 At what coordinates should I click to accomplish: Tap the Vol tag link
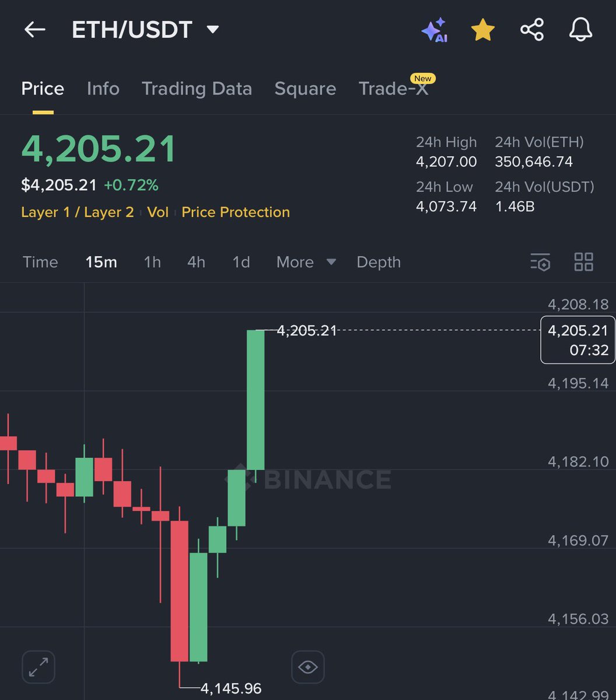pos(157,212)
